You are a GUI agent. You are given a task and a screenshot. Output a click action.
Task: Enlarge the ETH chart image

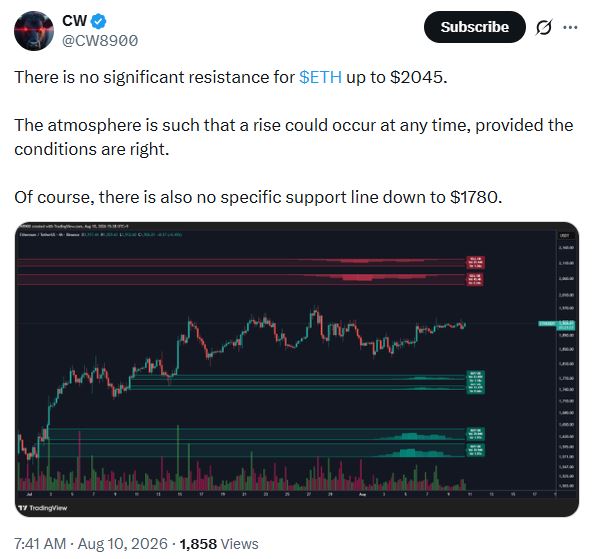pyautogui.click(x=297, y=369)
